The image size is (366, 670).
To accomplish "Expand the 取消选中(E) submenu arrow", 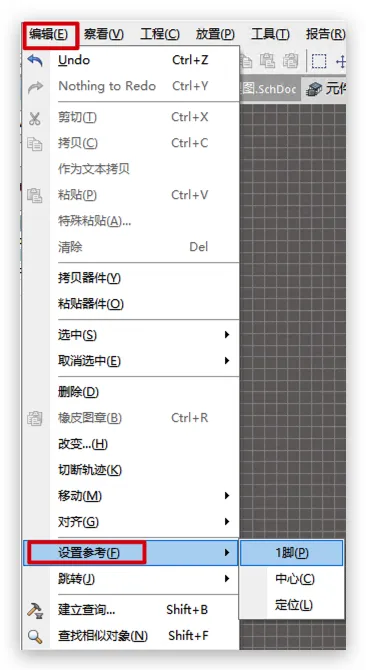I will [227, 361].
